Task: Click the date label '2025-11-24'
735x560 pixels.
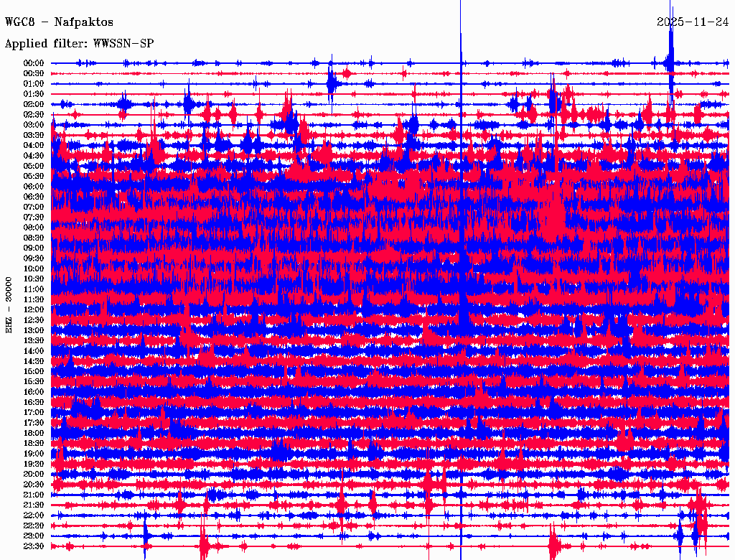Action: pyautogui.click(x=693, y=22)
